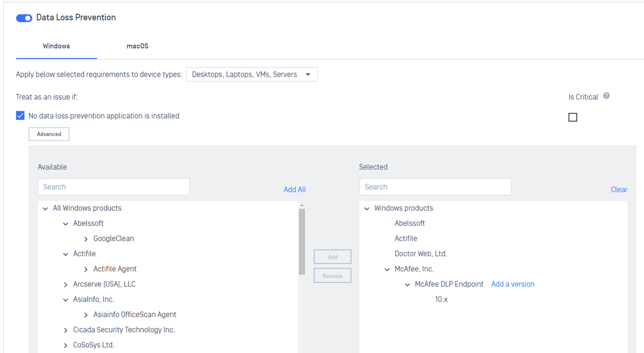The image size is (644, 353).
Task: Expand the Asiainfo OfficeScan Agent item
Action: tap(86, 315)
